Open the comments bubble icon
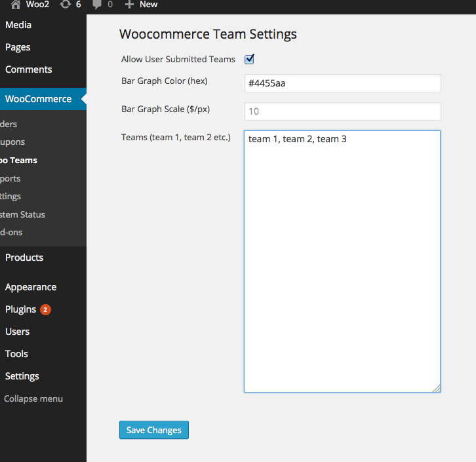Screen dimensions: 476x462 [x=97, y=5]
